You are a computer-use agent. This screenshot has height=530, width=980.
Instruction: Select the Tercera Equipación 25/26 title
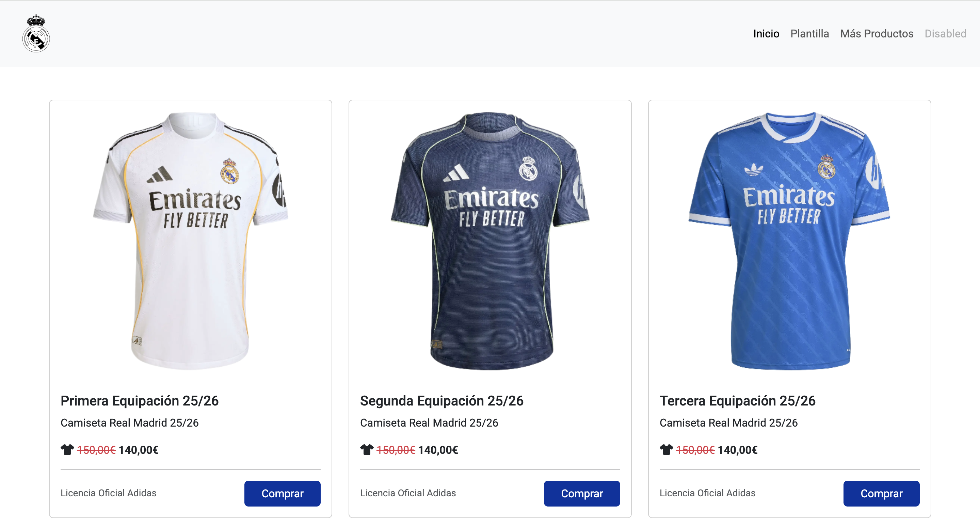click(x=738, y=400)
